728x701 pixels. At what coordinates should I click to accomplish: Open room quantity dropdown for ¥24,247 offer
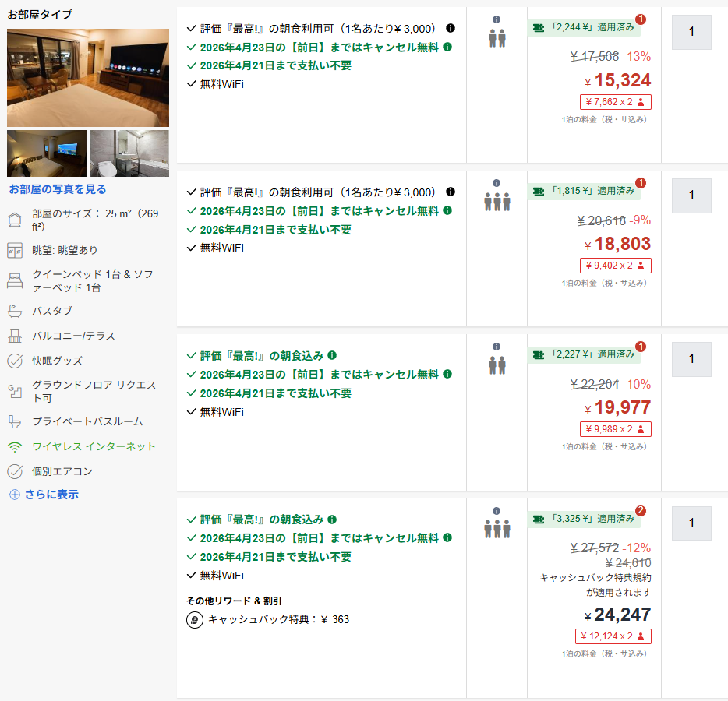tap(691, 523)
